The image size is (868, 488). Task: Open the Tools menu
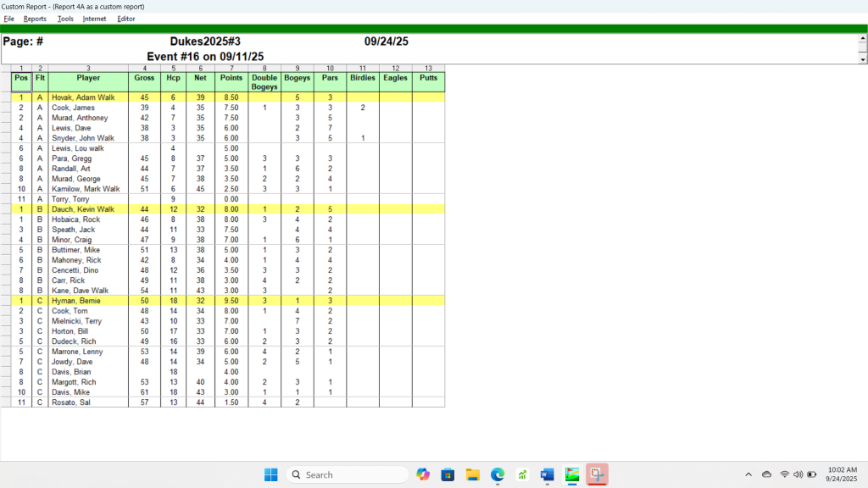(x=65, y=19)
